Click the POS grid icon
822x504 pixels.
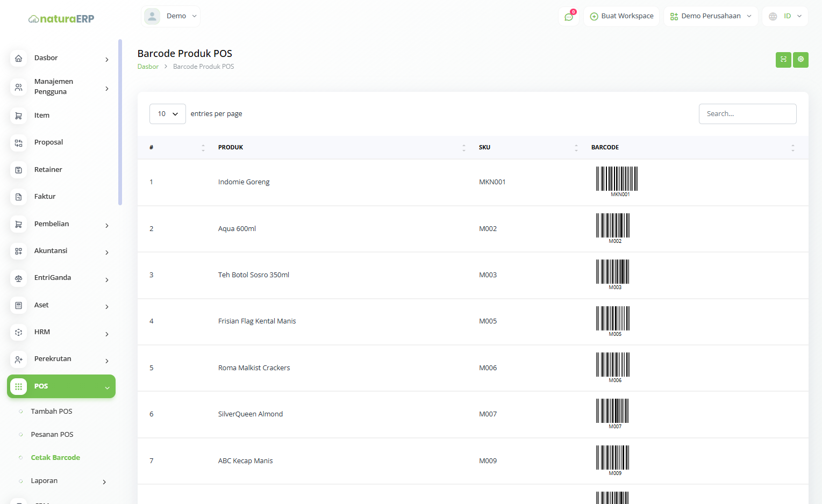tap(19, 386)
